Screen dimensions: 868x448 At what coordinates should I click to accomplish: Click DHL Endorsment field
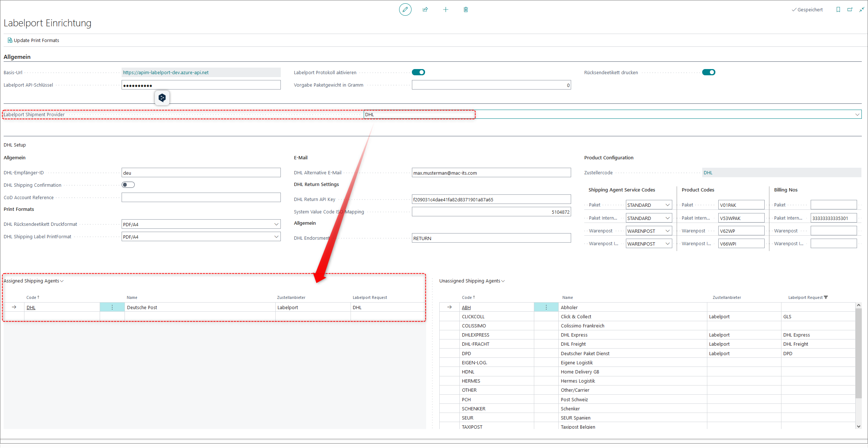(x=491, y=238)
